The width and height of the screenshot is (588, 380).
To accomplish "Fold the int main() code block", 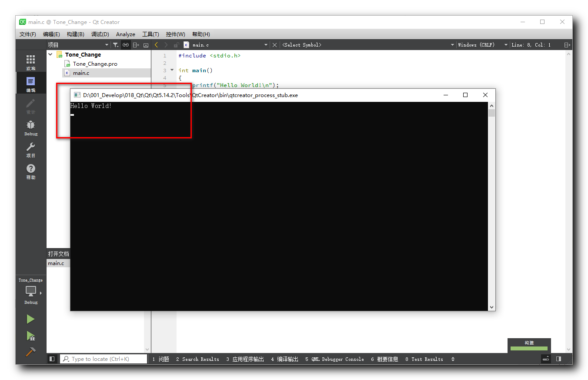I will pyautogui.click(x=172, y=70).
